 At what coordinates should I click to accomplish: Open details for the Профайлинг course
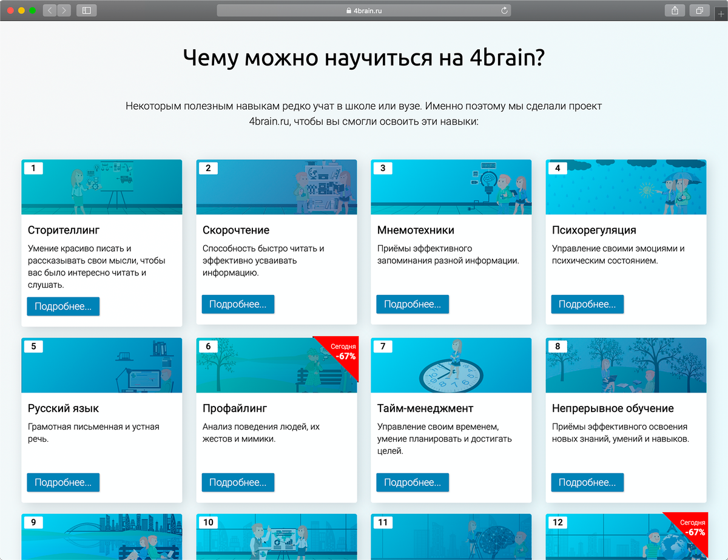coord(238,482)
